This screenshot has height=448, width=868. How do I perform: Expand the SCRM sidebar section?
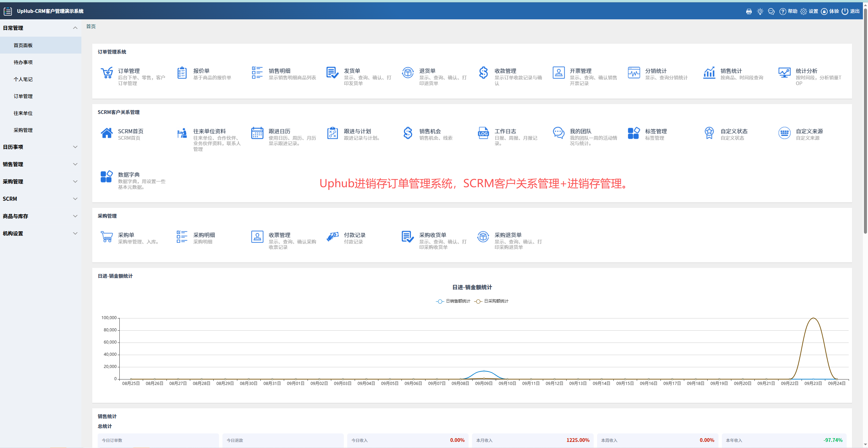point(41,199)
